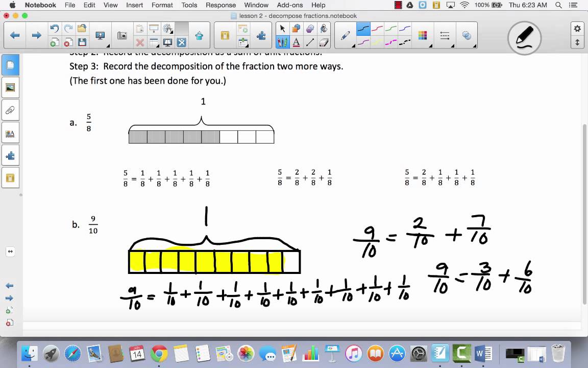Open the color palette dropdown

[x=423, y=36]
